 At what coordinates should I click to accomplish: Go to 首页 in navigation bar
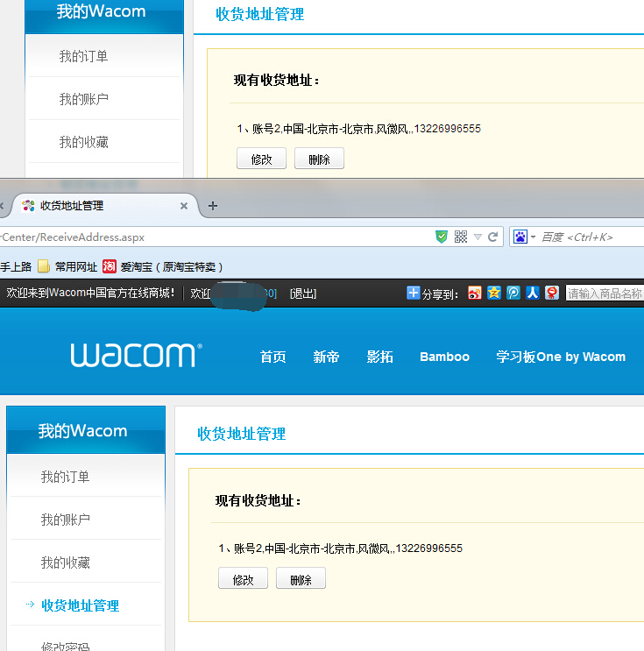click(x=272, y=357)
